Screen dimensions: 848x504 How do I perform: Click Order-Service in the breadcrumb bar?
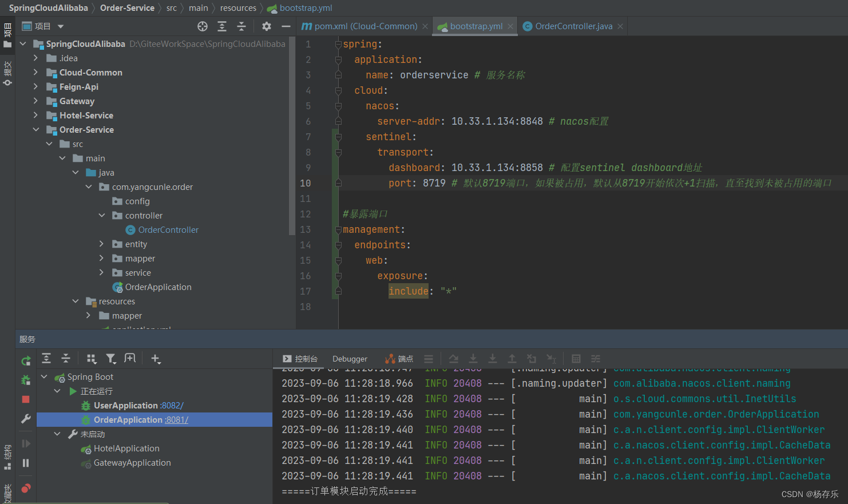pos(127,8)
